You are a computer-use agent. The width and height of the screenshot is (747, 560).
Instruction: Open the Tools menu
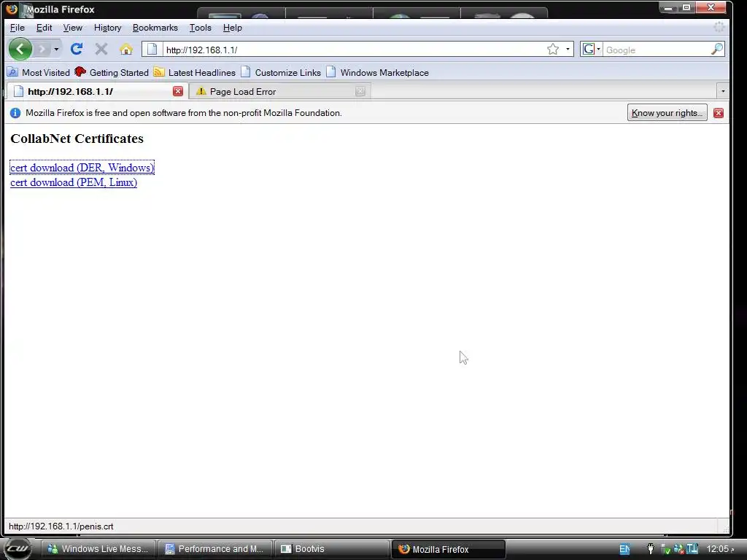click(x=200, y=28)
